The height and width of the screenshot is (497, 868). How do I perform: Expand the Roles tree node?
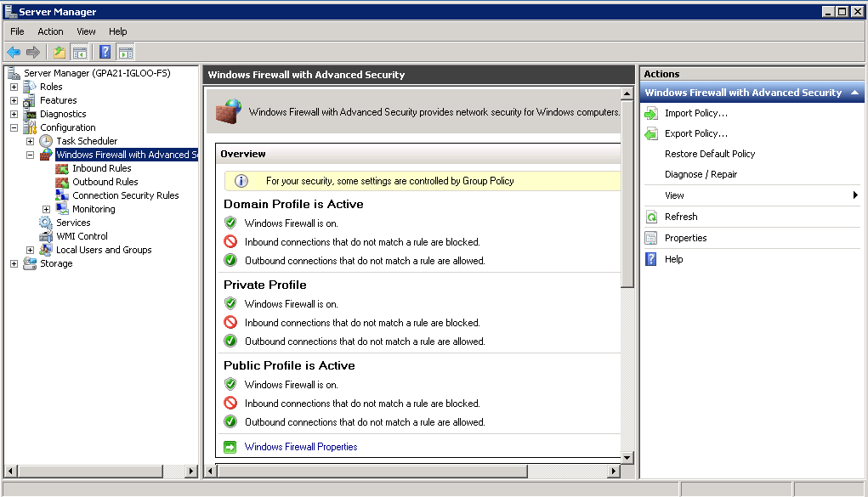tap(13, 87)
